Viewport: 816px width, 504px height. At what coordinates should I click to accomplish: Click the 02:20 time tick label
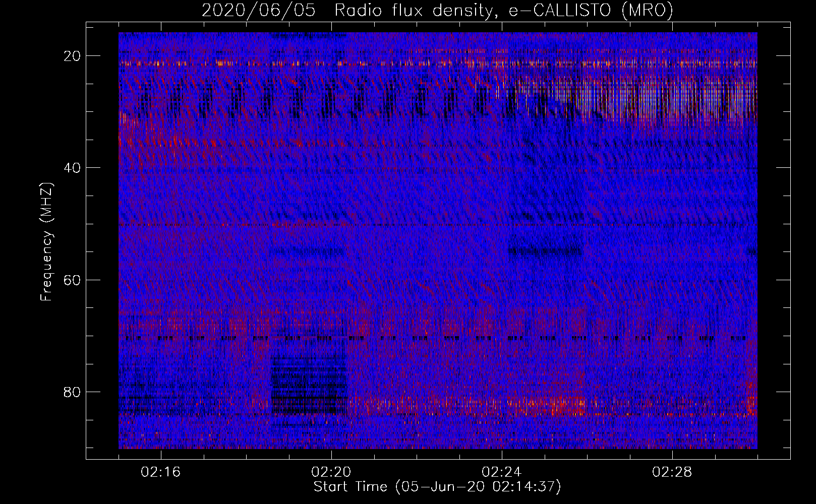pos(331,472)
